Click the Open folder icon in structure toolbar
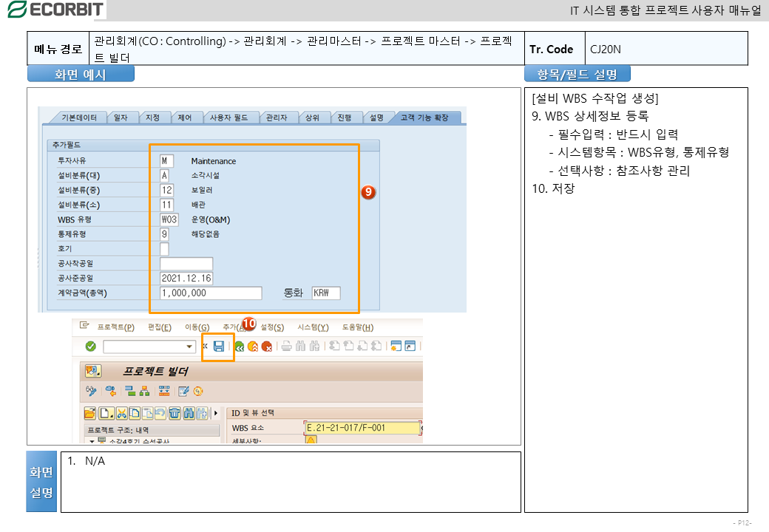Viewport: 769px width, 532px height. click(90, 413)
